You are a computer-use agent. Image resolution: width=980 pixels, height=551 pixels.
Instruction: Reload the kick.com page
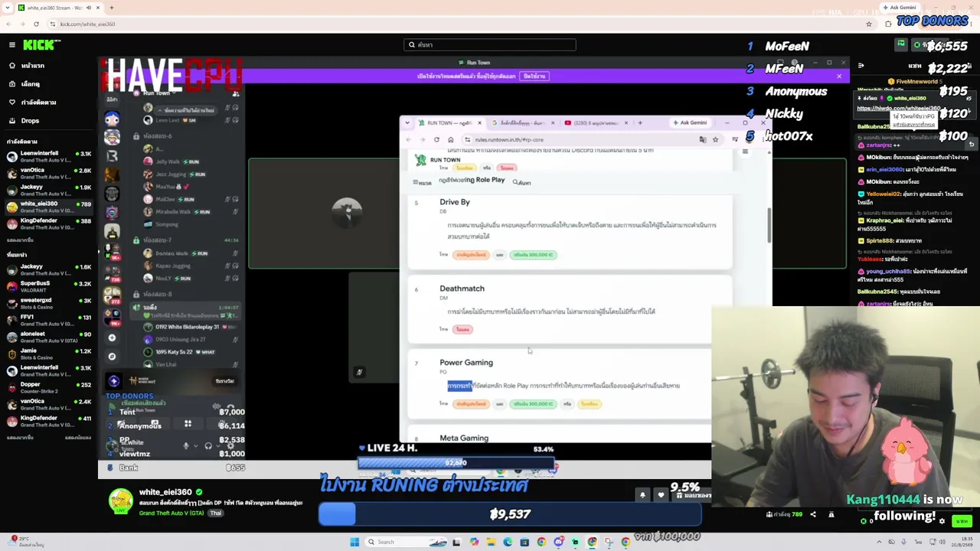point(36,24)
